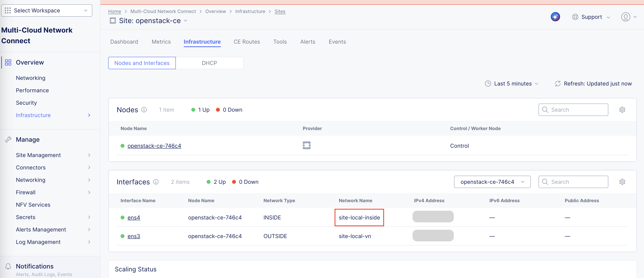The image size is (644, 278).
Task: Click the Overview icon in sidebar
Action: pos(8,62)
